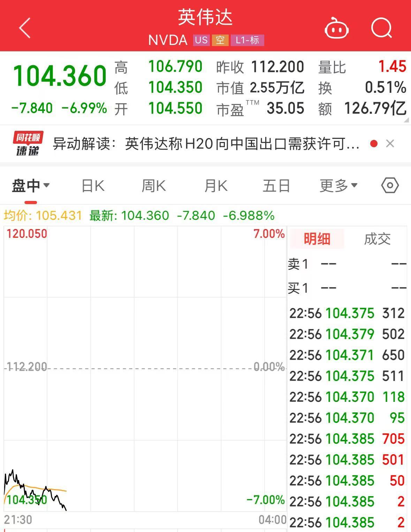The image size is (411, 532).
Task: Switch to 月K chart tab
Action: tap(216, 186)
